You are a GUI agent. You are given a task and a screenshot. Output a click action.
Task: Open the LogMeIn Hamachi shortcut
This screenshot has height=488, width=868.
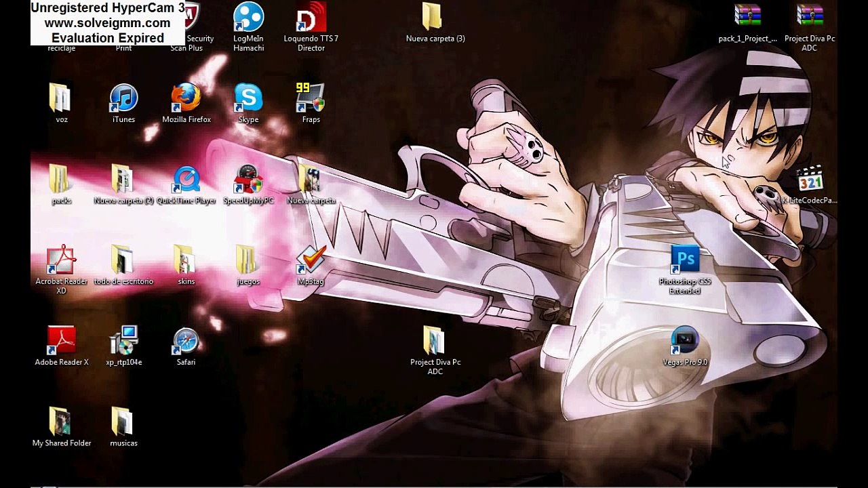point(249,18)
